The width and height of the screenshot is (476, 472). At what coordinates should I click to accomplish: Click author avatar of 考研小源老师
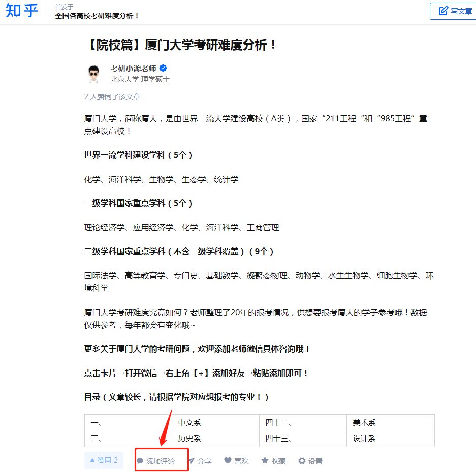coord(94,74)
